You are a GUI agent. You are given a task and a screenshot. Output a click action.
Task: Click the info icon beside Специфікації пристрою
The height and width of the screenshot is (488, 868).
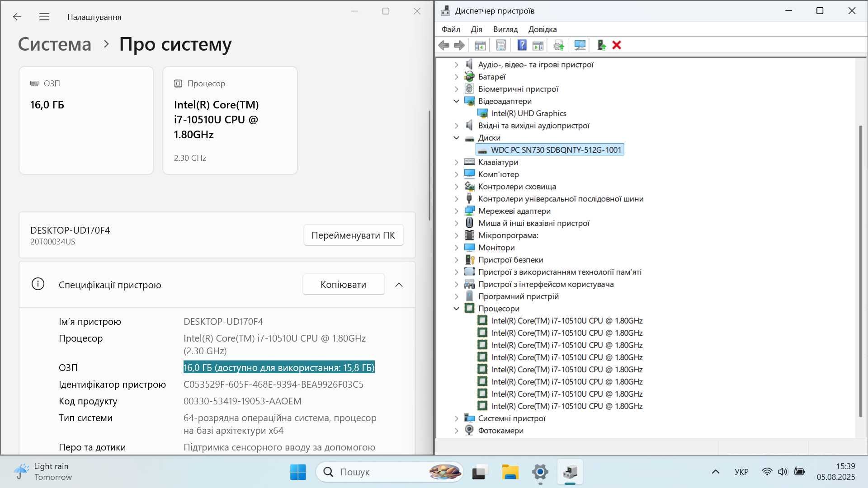point(38,284)
